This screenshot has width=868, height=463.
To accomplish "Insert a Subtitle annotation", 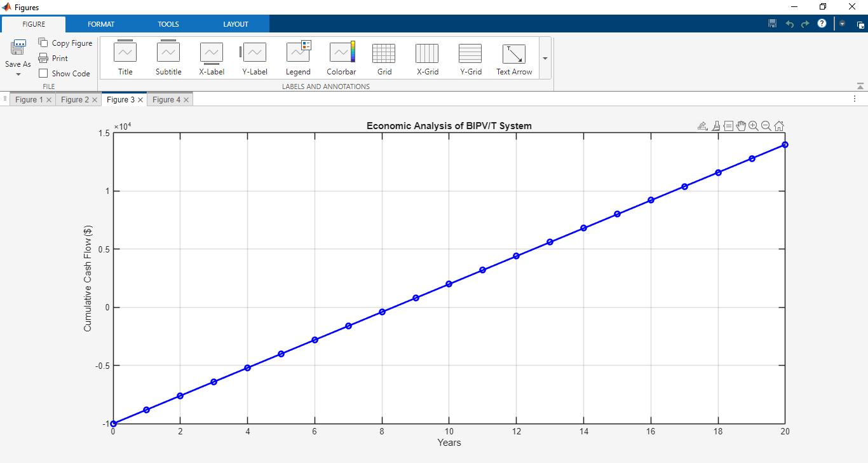I will coord(168,59).
